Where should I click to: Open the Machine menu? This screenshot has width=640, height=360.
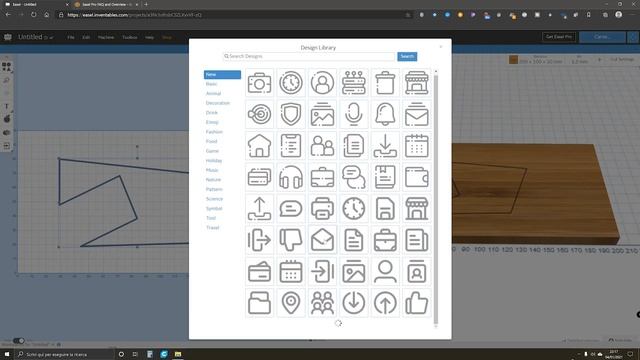(x=106, y=37)
